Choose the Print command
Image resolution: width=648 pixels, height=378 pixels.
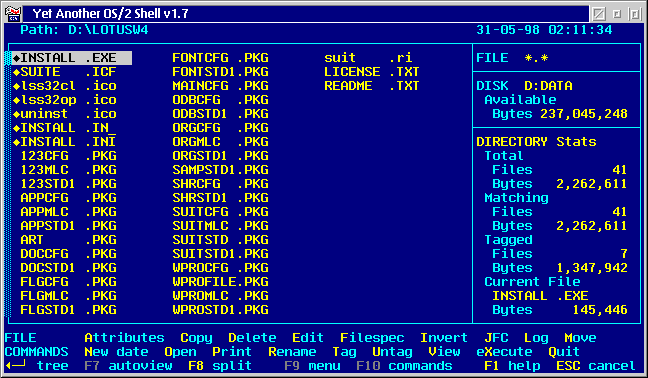point(232,352)
